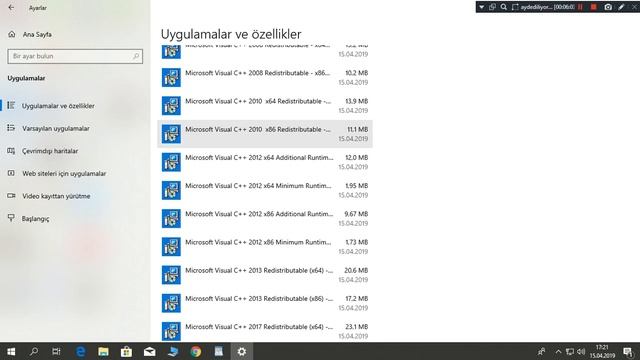Show hidden system tray icons
Screen dimensions: 640x360
pos(558,351)
